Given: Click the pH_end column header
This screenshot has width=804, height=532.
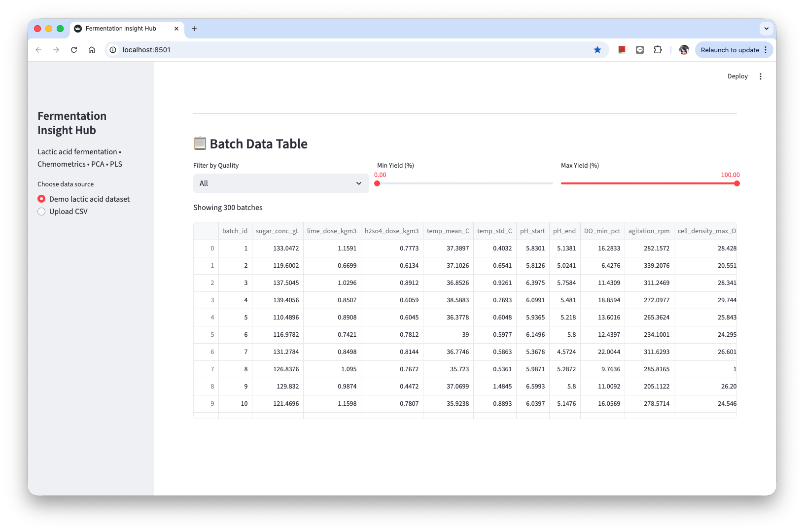Looking at the screenshot, I should point(564,231).
